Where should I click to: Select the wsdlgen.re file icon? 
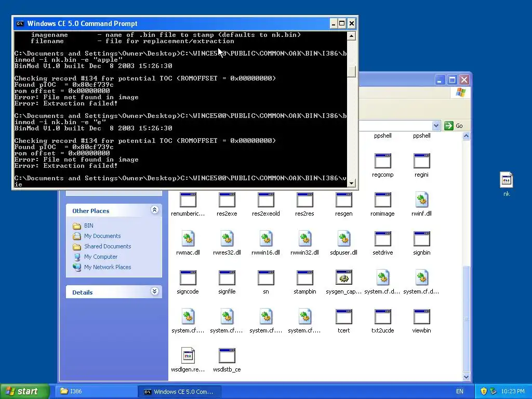click(188, 356)
